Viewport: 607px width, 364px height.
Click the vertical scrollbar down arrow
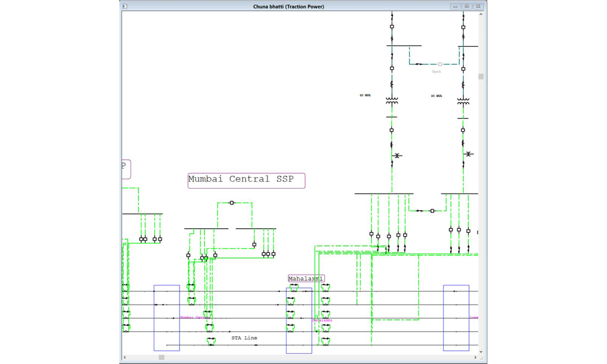(x=481, y=352)
